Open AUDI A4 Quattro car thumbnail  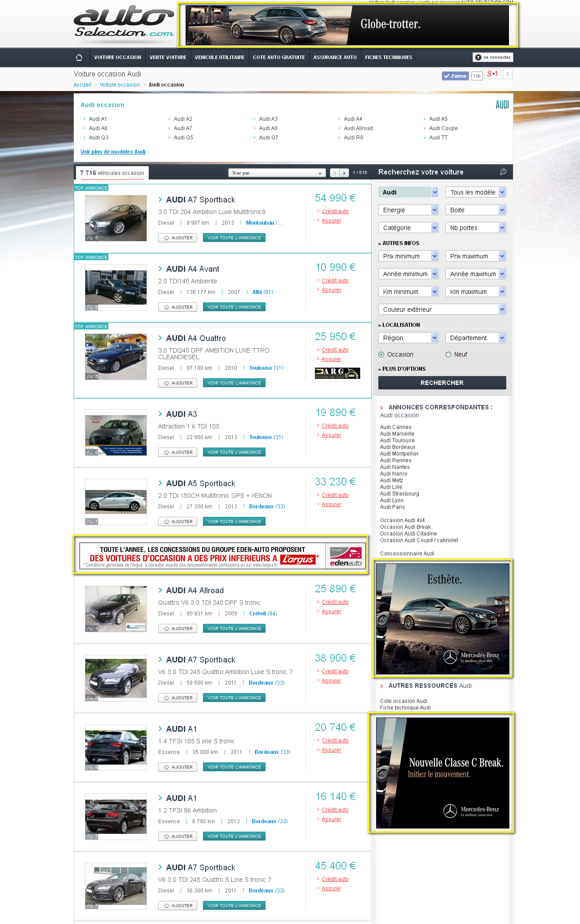116,357
